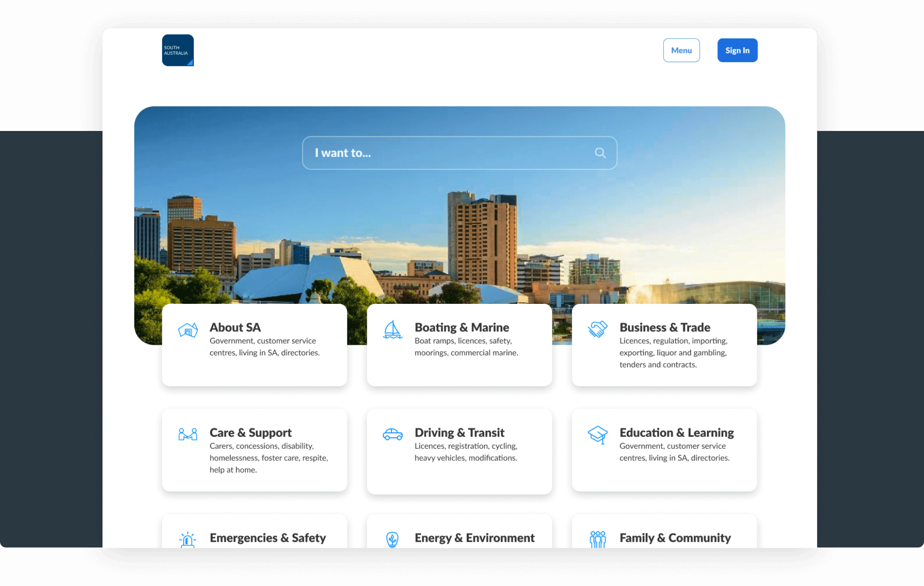Open the About SA heading link

click(235, 327)
